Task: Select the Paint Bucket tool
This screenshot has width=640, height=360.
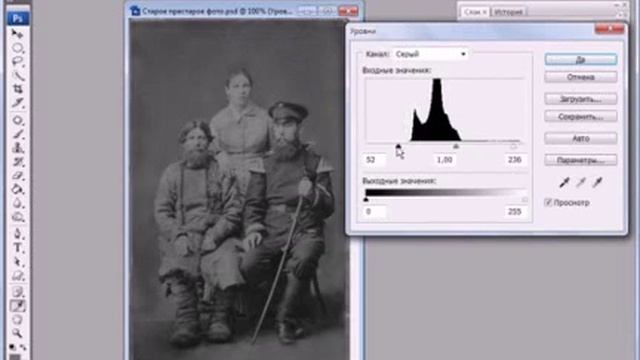Action: 18,189
